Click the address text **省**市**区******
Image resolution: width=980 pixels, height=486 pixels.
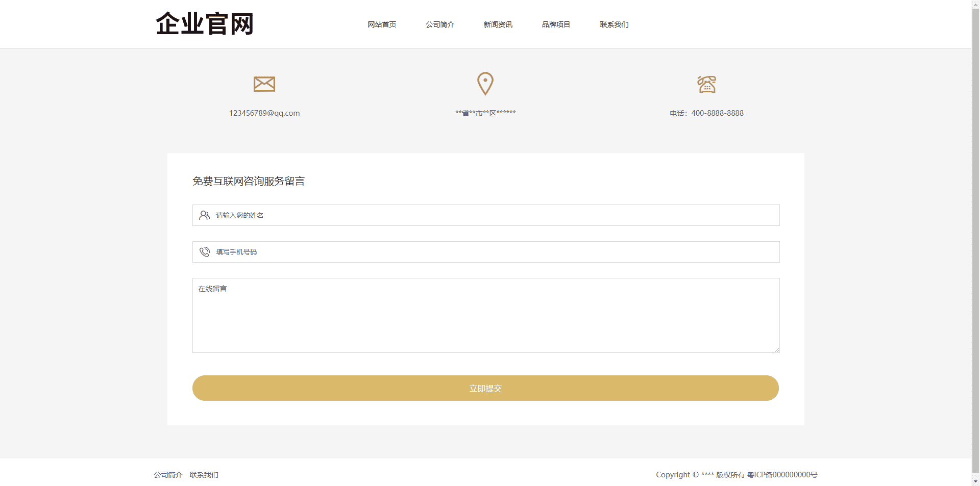click(485, 113)
